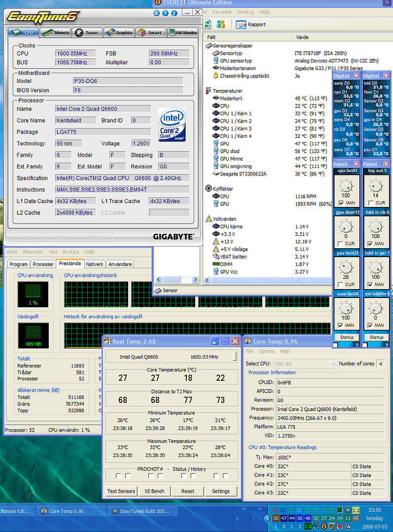Click the question mark under the ext hdd/fw 8 panel
This screenshot has width=393, height=532.
[x=387, y=345]
